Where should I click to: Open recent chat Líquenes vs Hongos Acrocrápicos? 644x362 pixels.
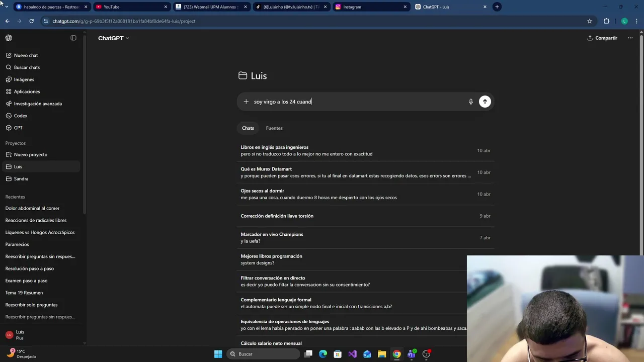(42, 232)
